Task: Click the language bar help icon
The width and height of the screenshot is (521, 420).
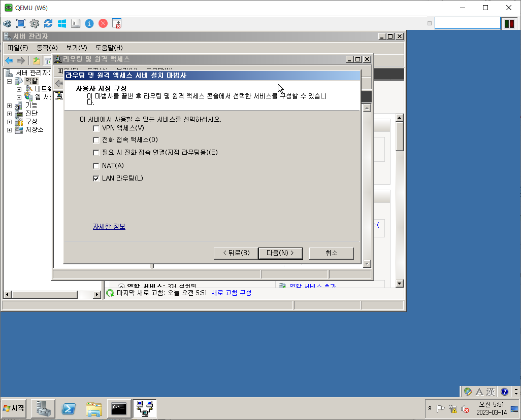Action: coord(504,392)
